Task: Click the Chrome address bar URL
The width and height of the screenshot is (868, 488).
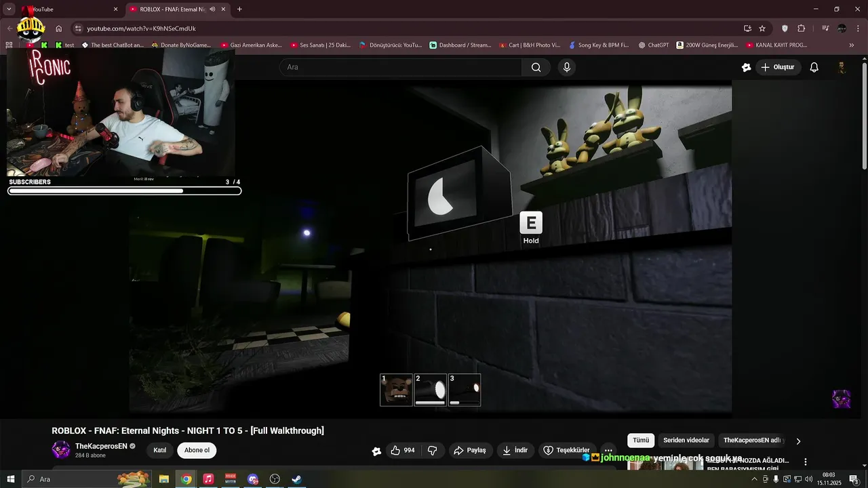Action: pos(141,28)
